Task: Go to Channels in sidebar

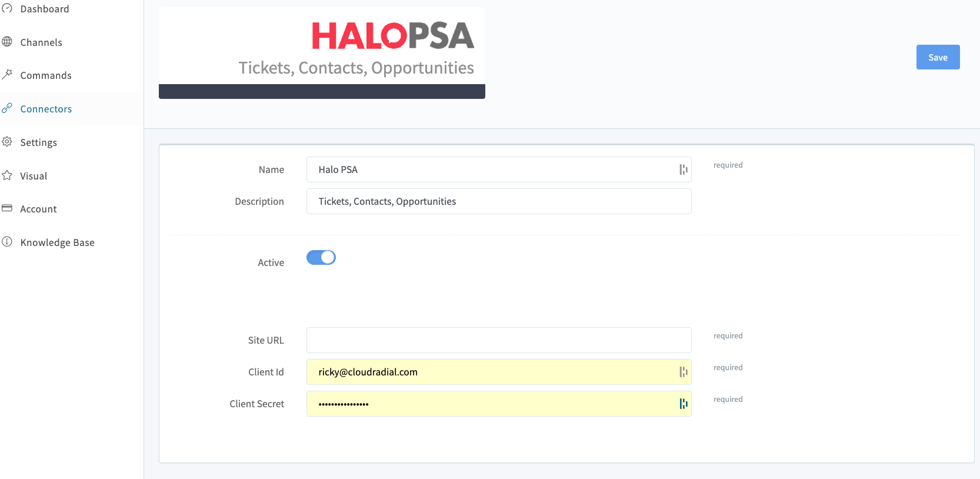Action: click(x=41, y=42)
